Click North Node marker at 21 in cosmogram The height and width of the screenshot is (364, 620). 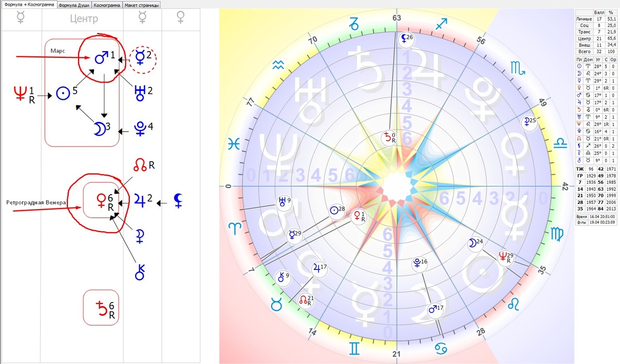[306, 300]
